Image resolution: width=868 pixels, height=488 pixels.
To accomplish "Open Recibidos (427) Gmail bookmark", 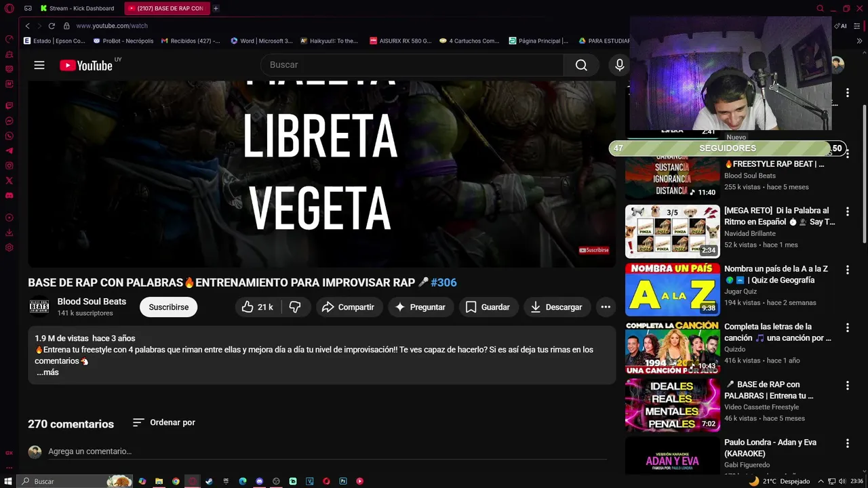I will (x=191, y=41).
